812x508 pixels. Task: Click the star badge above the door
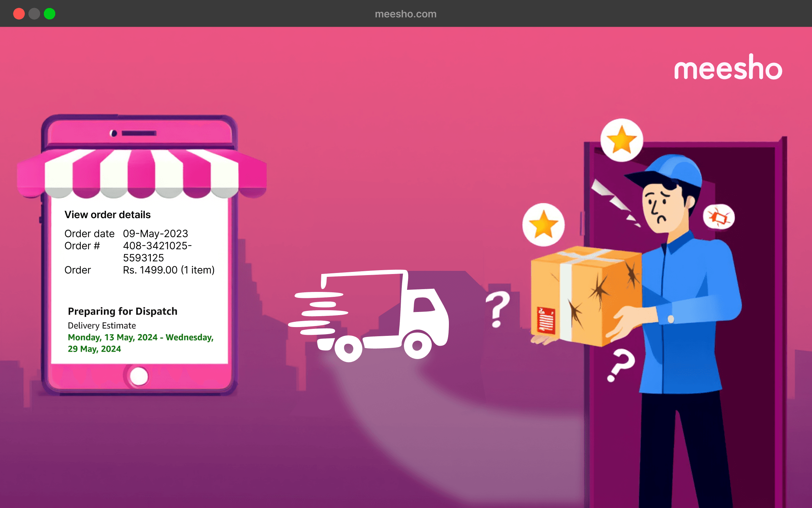click(x=621, y=140)
